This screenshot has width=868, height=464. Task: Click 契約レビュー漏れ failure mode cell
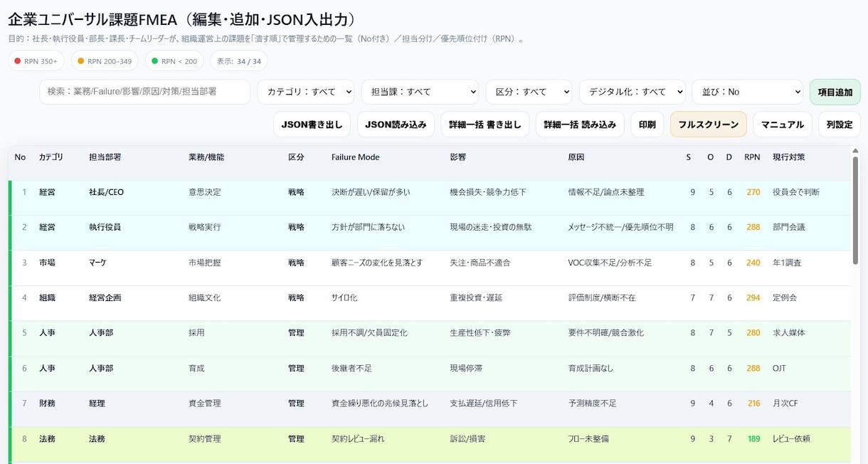point(358,439)
